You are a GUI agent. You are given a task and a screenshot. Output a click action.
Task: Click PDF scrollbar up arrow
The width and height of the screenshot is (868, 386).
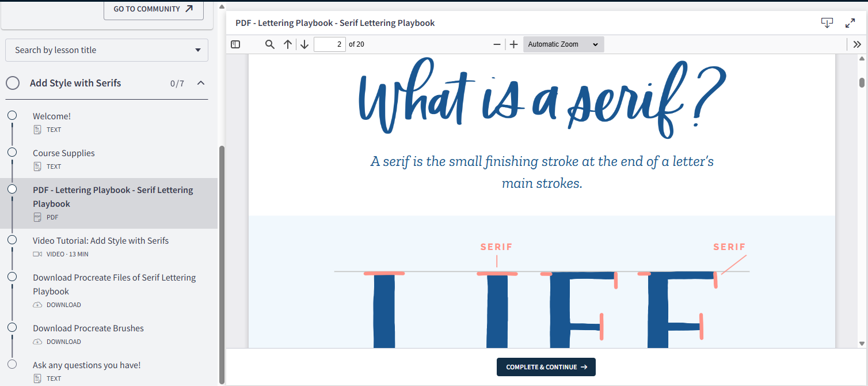[x=862, y=59]
